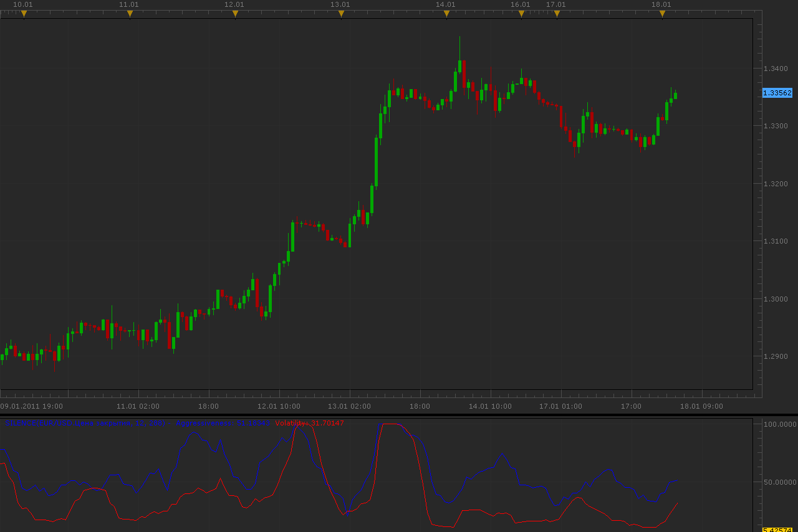Screen dimensions: 798x532
Task: Click the 1.3100 price axis label
Action: coord(776,241)
